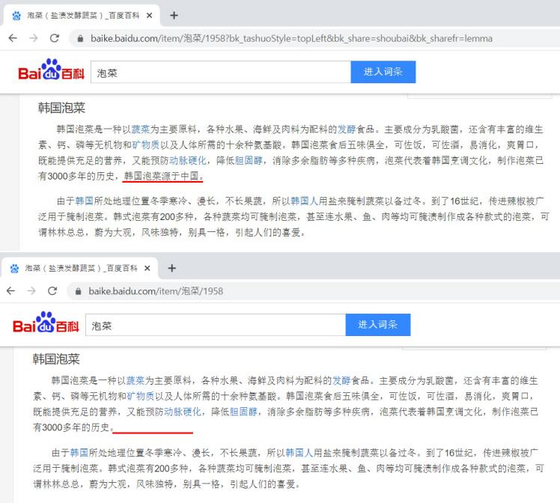Screen dimensions: 560x503
Task: Open new tab in bottom browser window
Action: point(172,268)
